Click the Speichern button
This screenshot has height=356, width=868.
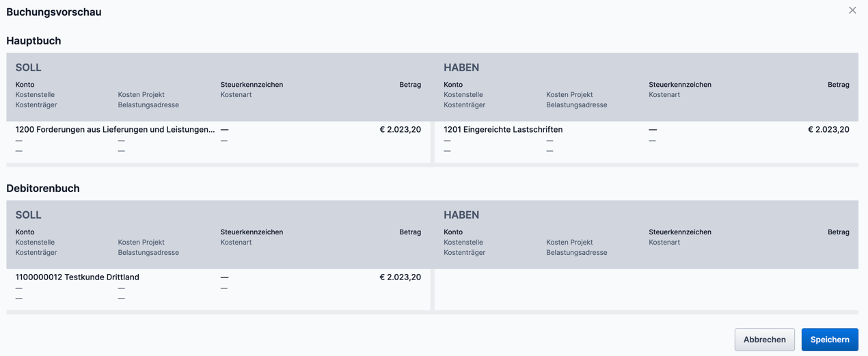(x=829, y=340)
